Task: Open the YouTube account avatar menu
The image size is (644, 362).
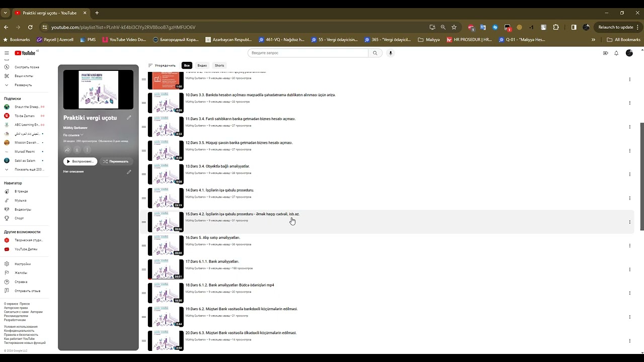Action: tap(629, 53)
